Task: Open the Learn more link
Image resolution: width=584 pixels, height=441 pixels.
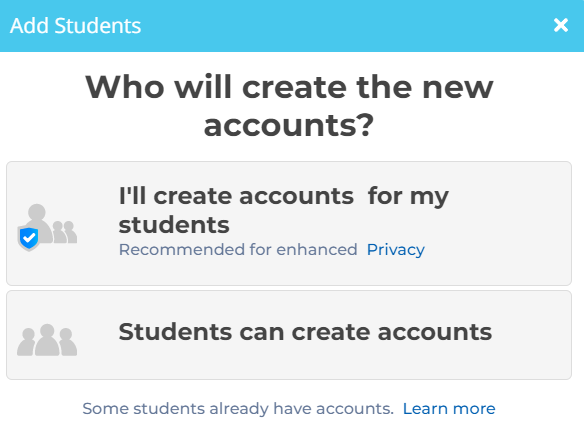Action: click(449, 409)
